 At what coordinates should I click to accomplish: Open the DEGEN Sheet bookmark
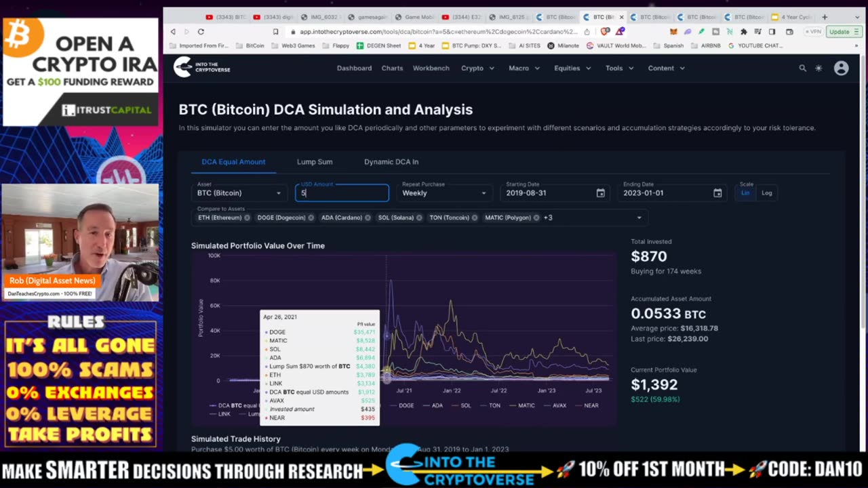click(x=379, y=45)
